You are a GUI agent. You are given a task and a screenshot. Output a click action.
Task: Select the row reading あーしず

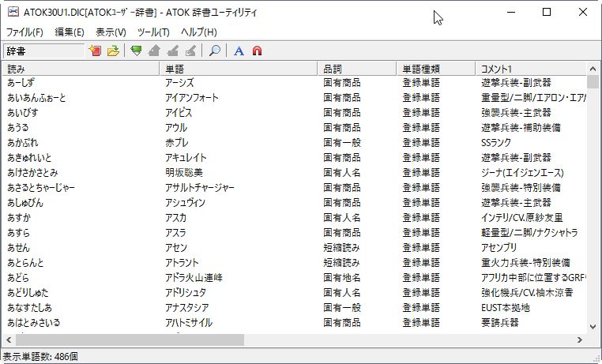[21, 82]
